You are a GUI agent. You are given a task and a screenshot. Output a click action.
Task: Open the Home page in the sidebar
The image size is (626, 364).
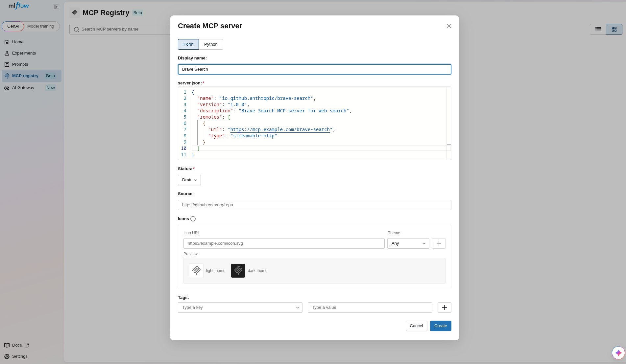click(32, 42)
